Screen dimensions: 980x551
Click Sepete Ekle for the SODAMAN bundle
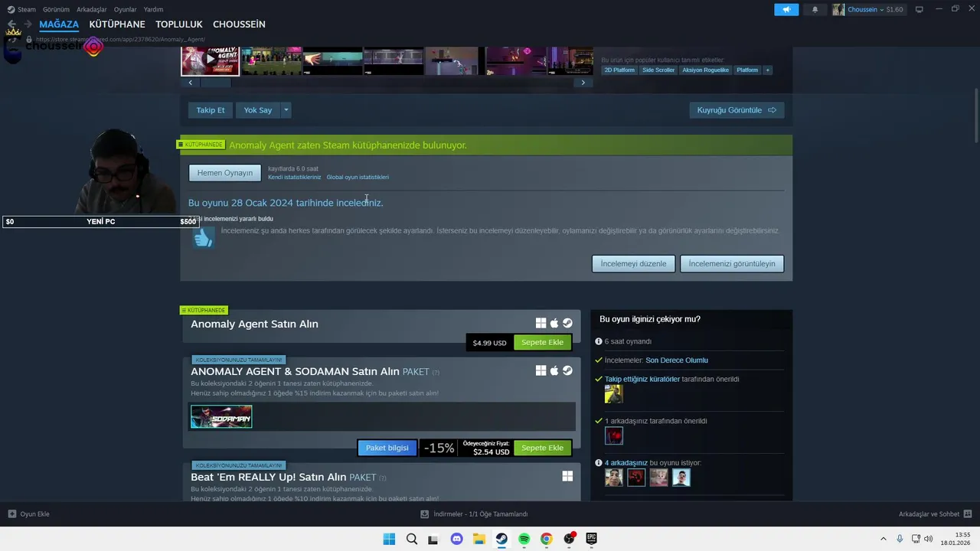click(542, 448)
